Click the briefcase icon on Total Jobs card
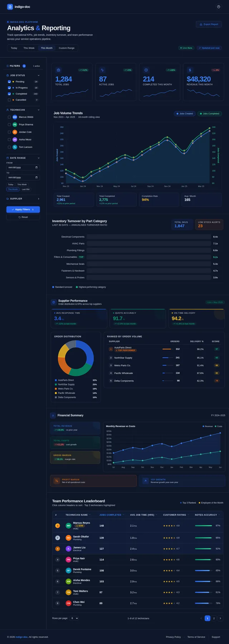This screenshot has width=229, height=644. click(x=59, y=70)
